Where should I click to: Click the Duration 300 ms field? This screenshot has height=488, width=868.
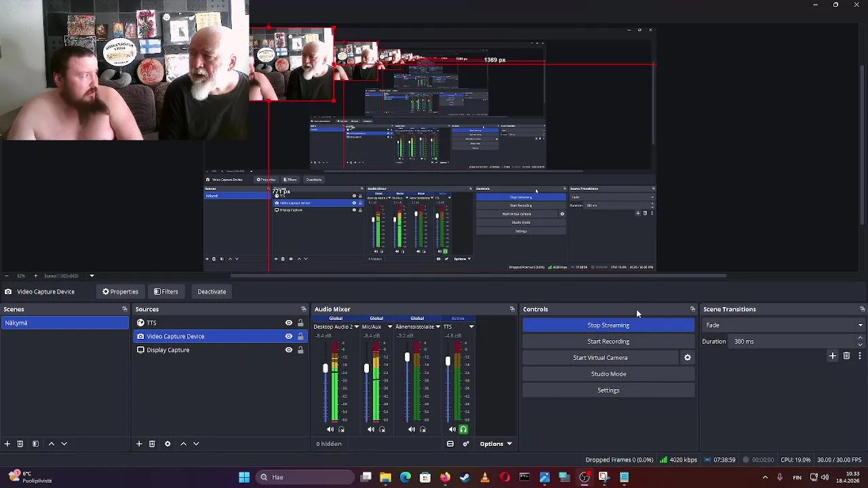click(793, 342)
